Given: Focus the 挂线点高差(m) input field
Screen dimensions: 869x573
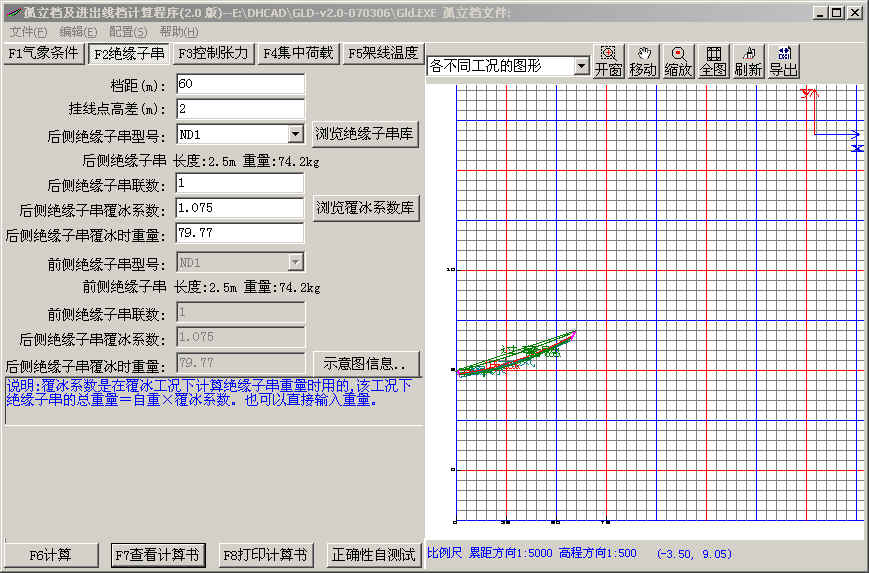Looking at the screenshot, I should (241, 109).
